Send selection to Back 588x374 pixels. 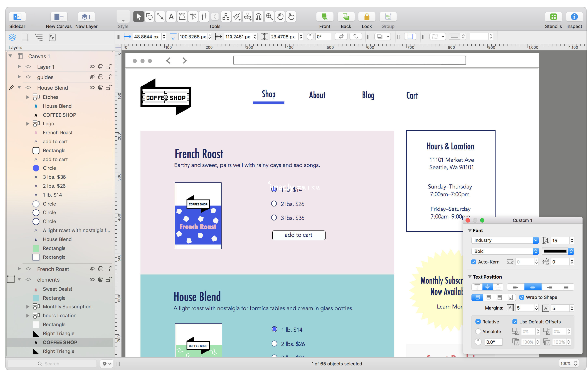346,17
